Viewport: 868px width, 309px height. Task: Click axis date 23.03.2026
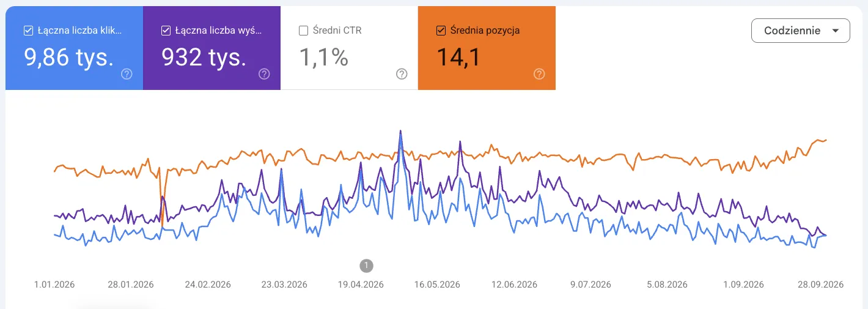(284, 285)
